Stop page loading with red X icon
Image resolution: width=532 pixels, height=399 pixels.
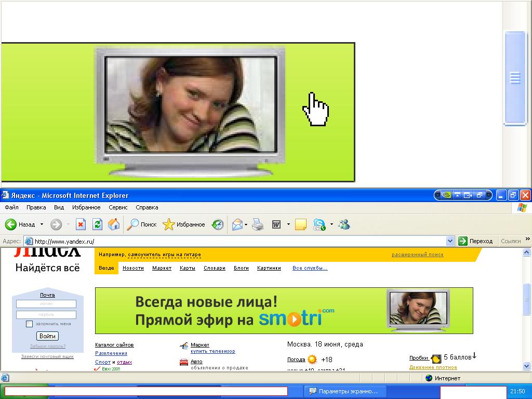pos(81,224)
